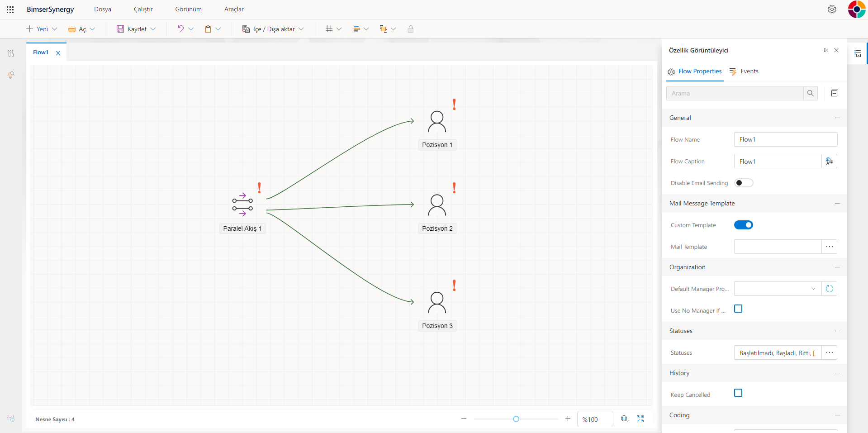Open the settings gear icon
Viewport: 868px width, 433px height.
832,10
